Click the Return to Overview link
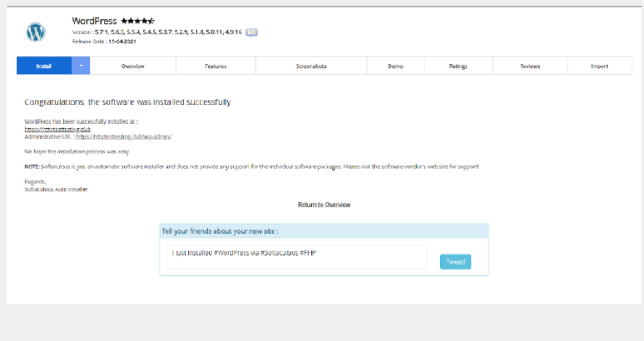The width and height of the screenshot is (644, 341). point(324,204)
